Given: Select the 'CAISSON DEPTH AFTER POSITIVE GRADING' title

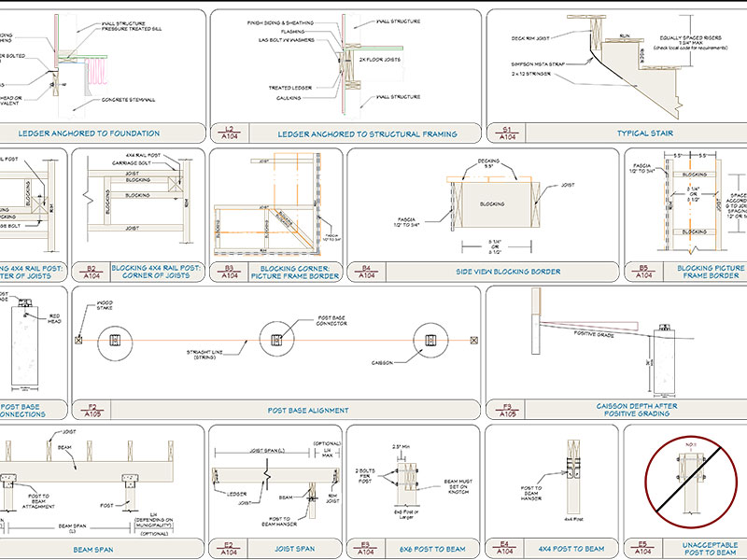Looking at the screenshot, I should (x=637, y=410).
